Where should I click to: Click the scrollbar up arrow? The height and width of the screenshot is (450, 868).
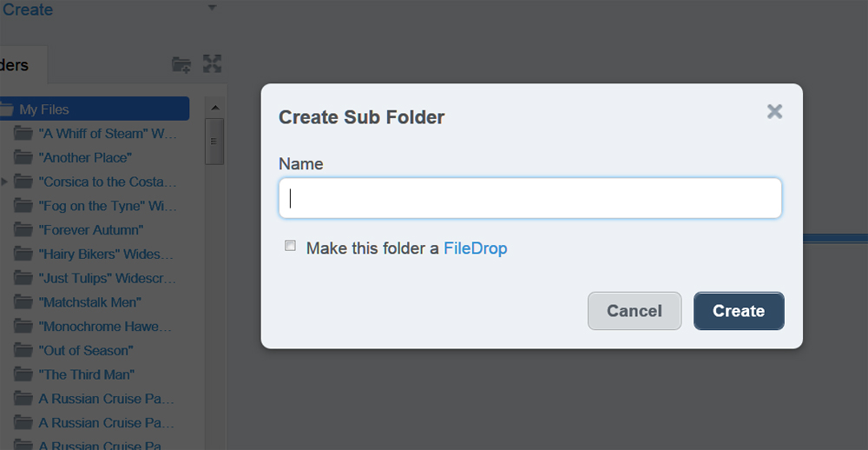click(x=214, y=108)
